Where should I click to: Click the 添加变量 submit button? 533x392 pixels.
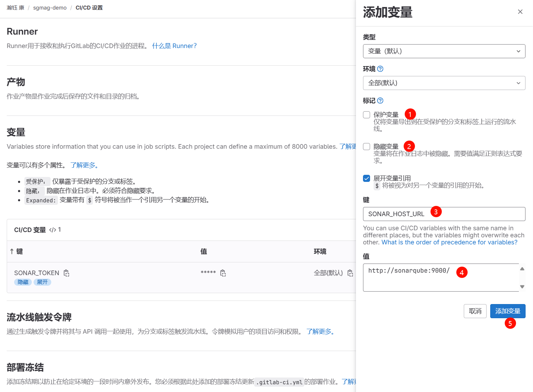coord(508,311)
